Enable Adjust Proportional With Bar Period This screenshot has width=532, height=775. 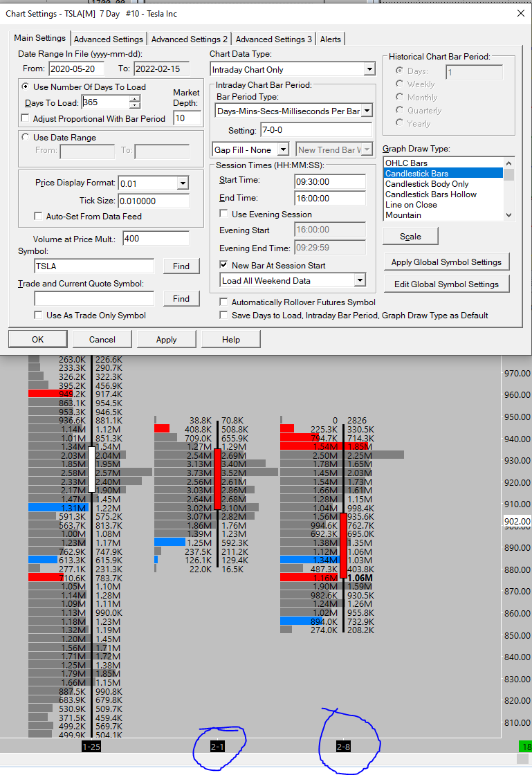[25, 118]
